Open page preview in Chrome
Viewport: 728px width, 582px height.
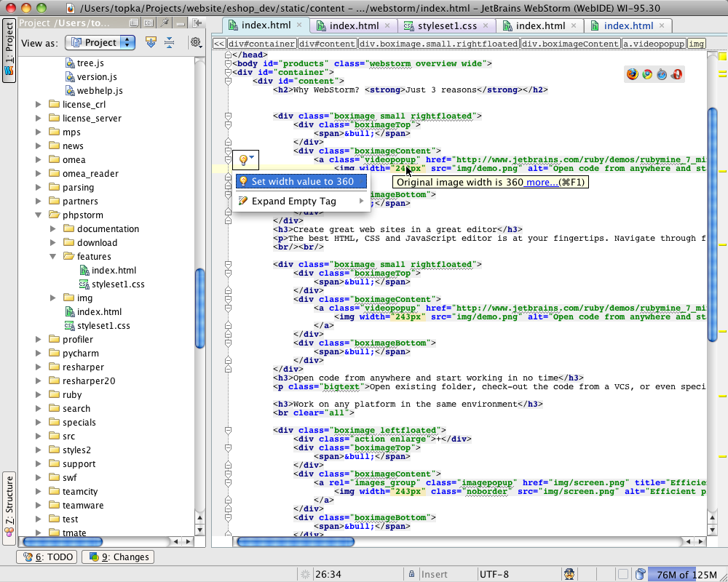(646, 74)
